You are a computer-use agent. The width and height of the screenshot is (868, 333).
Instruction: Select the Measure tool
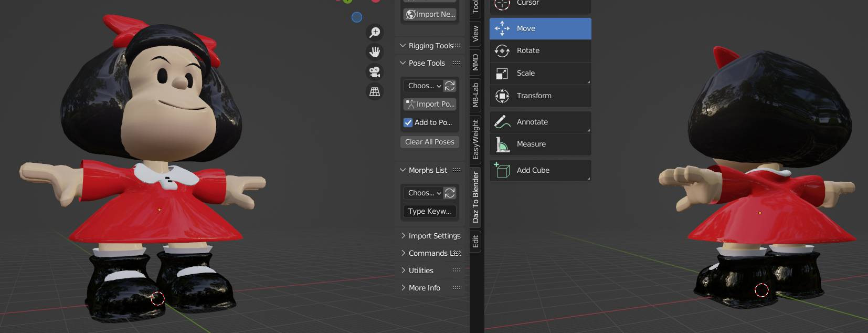pyautogui.click(x=540, y=144)
